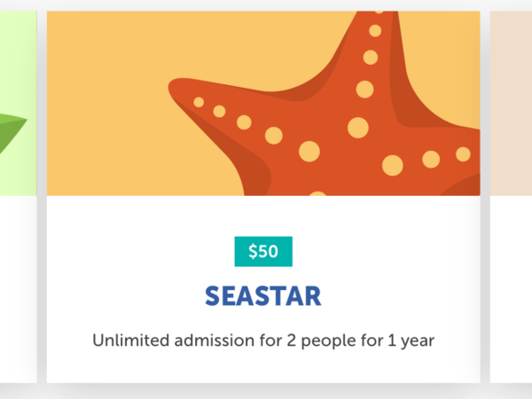Viewport: 532px width, 399px height.
Task: Select the teal $50 price badge
Action: pyautogui.click(x=263, y=252)
